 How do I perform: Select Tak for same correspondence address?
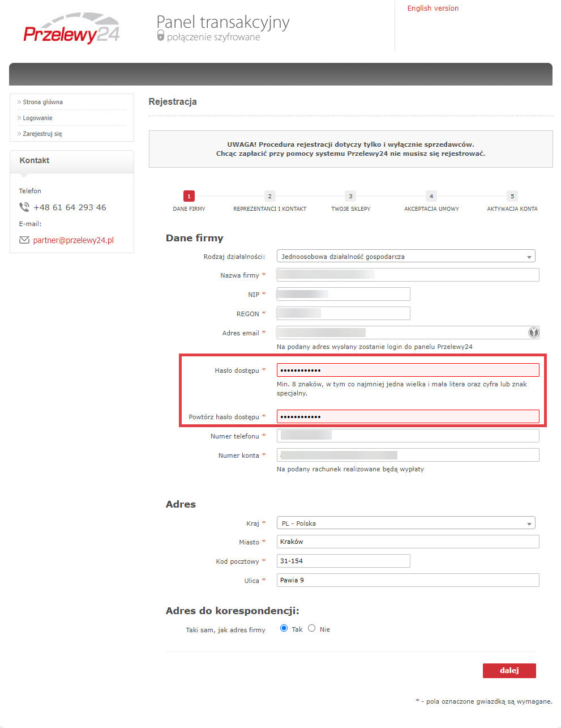(x=284, y=628)
